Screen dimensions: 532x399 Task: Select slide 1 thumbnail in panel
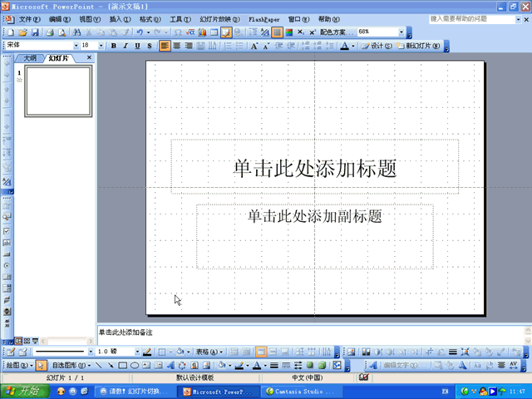58,91
